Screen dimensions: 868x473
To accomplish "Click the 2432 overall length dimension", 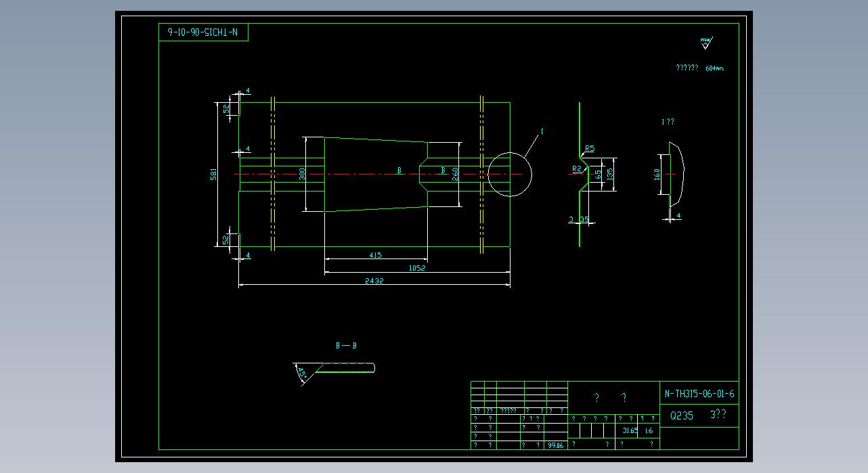I will click(x=374, y=281).
